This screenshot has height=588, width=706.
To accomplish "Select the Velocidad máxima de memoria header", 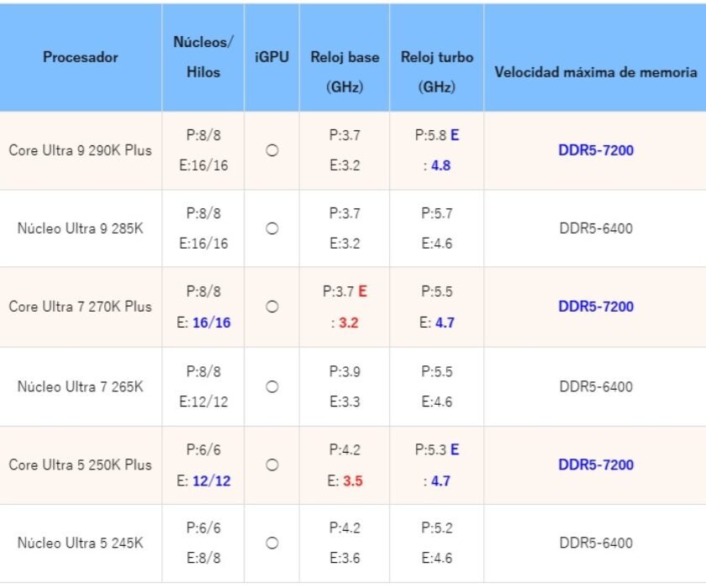I will tap(594, 71).
